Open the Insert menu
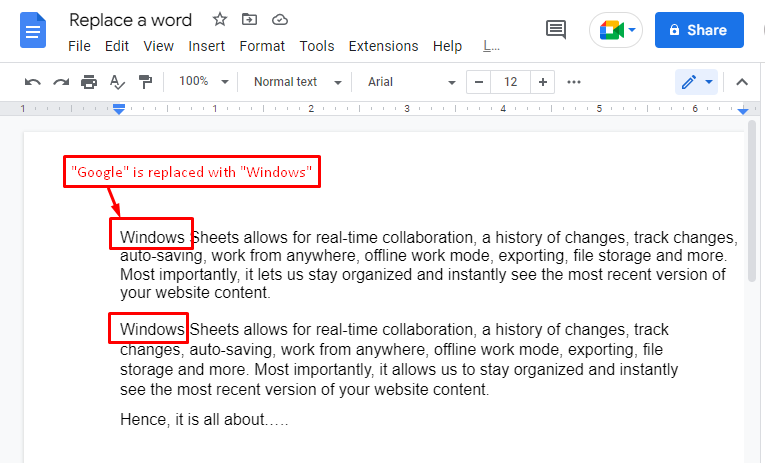Image resolution: width=765 pixels, height=463 pixels. (x=206, y=46)
